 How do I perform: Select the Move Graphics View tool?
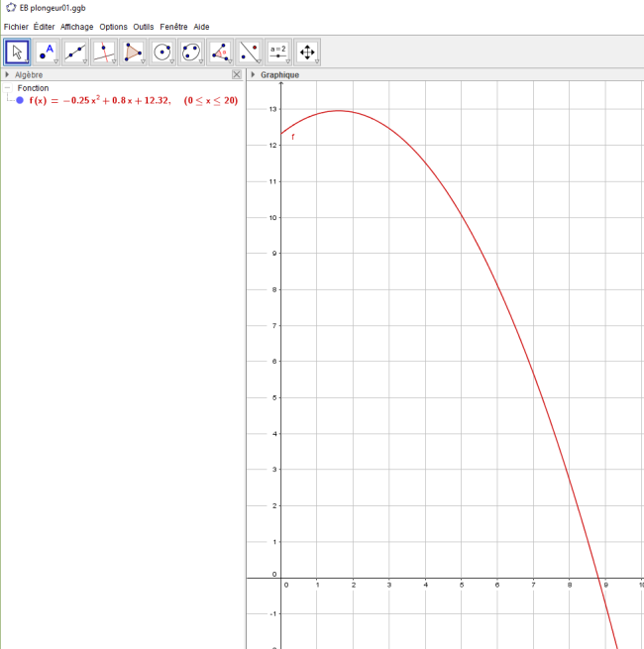click(307, 53)
